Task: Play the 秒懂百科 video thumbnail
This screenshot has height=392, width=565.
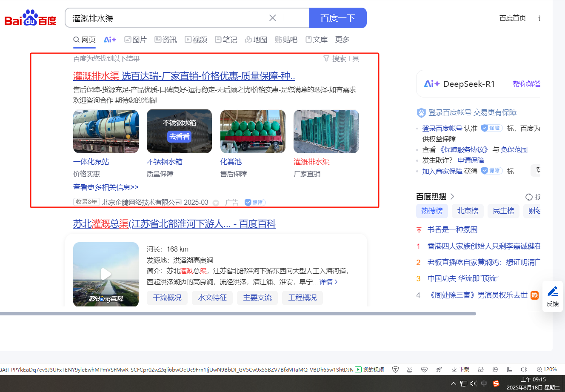Action: (x=106, y=274)
